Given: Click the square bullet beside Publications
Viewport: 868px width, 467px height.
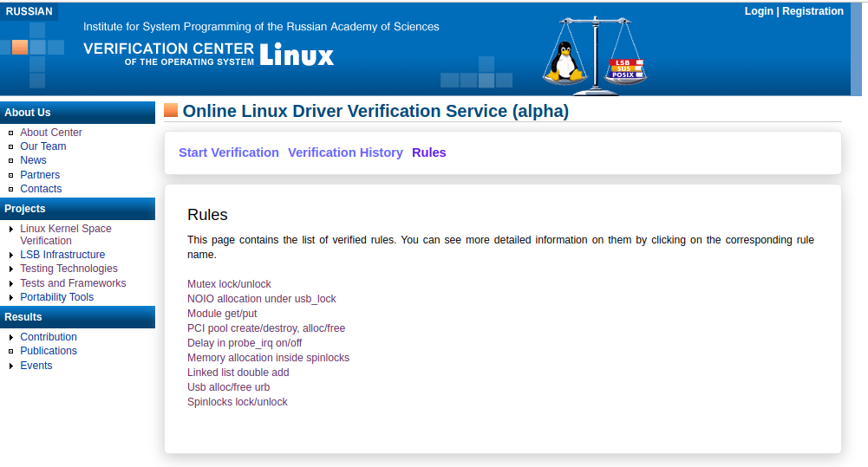Looking at the screenshot, I should click(10, 352).
